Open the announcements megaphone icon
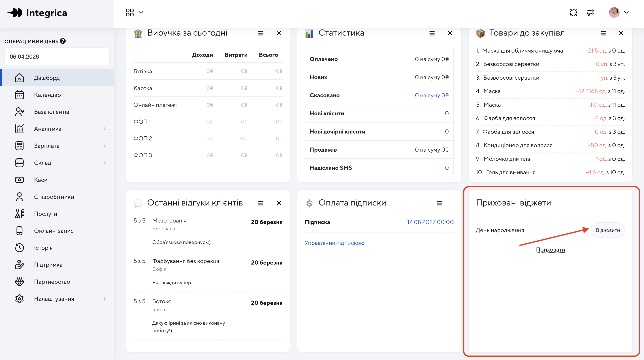Screen dimensions: 644x360 click(591, 13)
